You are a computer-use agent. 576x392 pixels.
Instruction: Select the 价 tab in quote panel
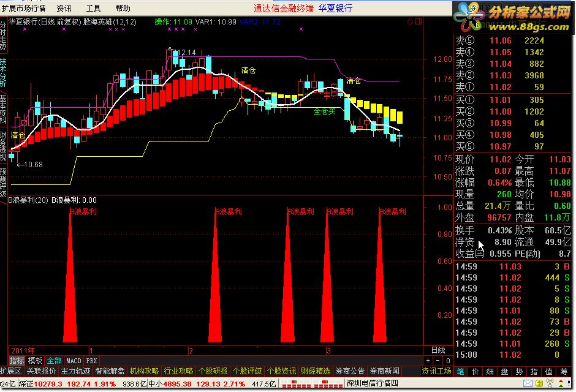coord(476,372)
